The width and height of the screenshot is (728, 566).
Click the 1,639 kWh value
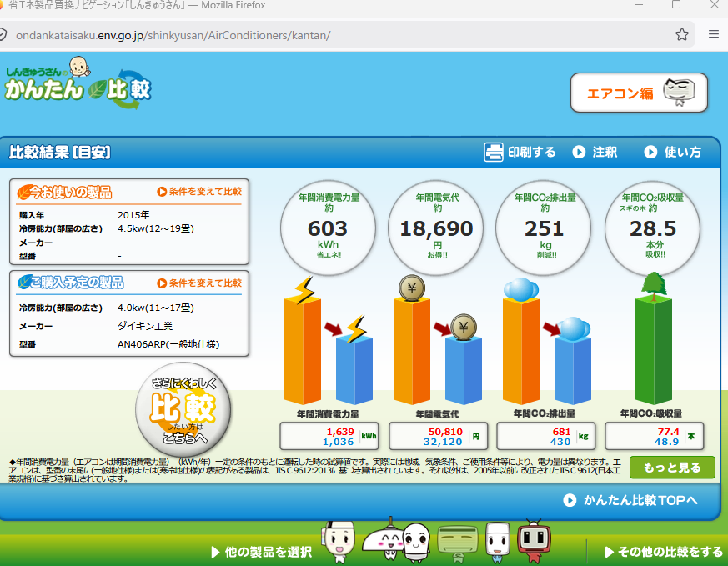pos(340,432)
